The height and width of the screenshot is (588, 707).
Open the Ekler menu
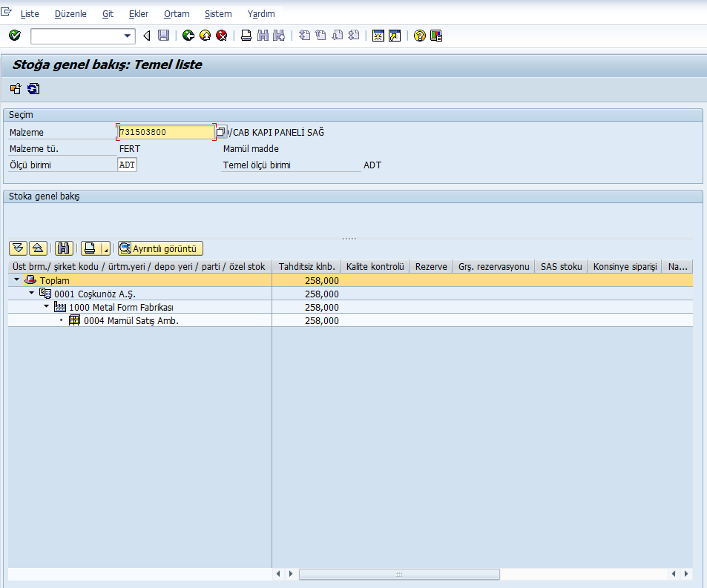139,14
